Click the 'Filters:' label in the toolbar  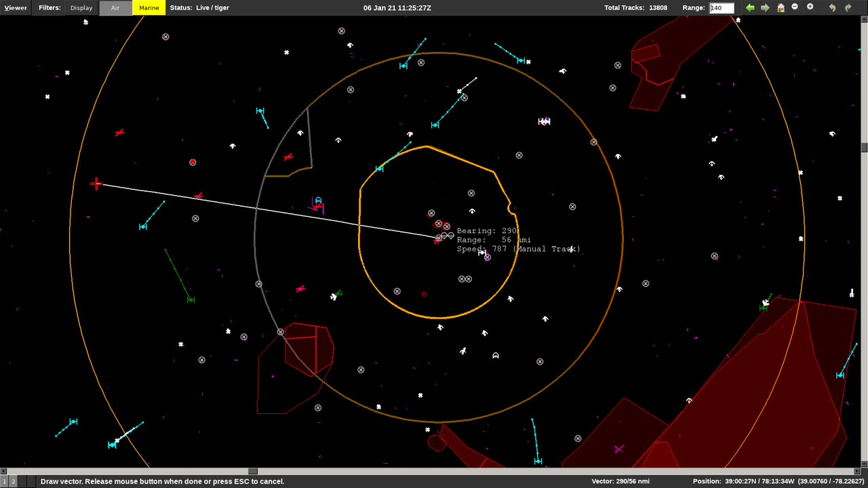(x=50, y=8)
